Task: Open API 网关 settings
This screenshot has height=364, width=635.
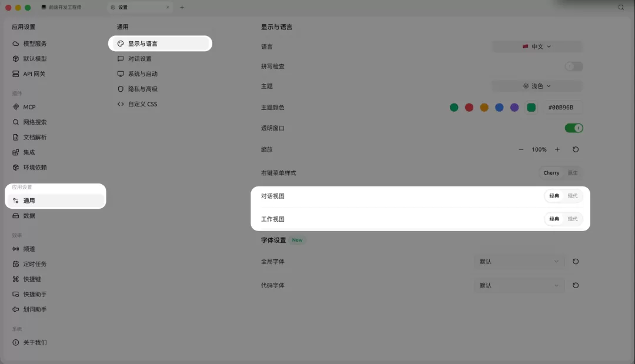Action: pos(55,74)
